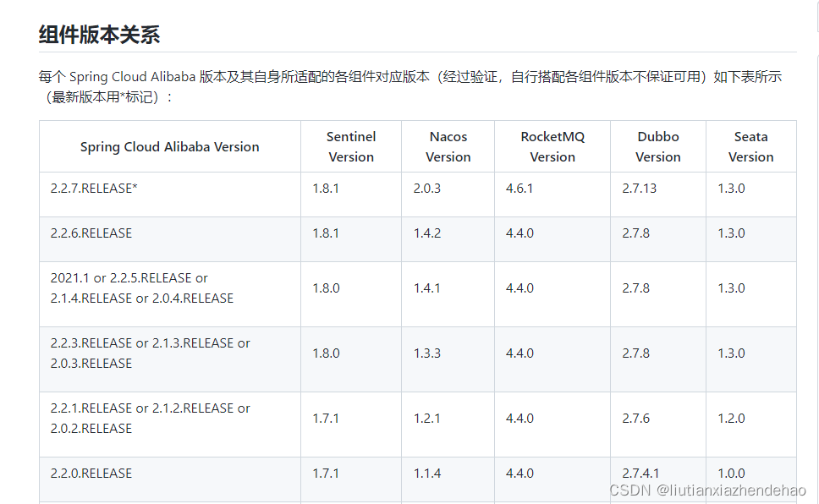This screenshot has width=819, height=504.
Task: Select Nacos value 2.0.3
Action: [x=427, y=189]
